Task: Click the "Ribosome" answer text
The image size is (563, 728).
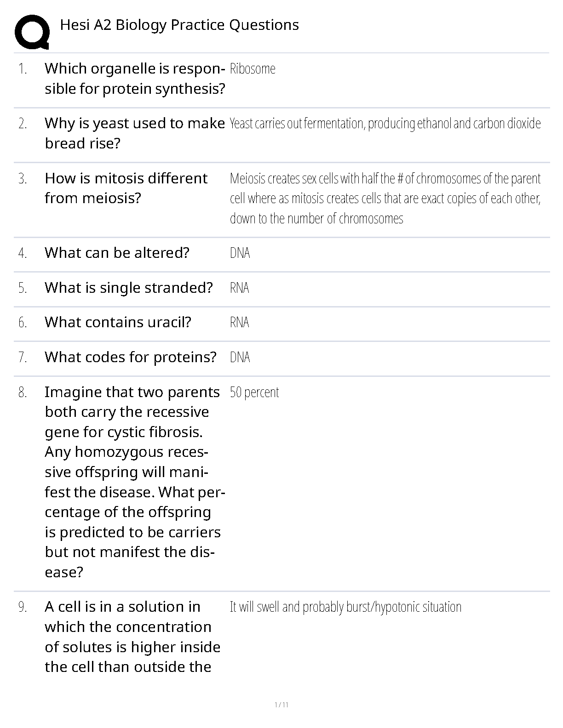Action: [253, 69]
